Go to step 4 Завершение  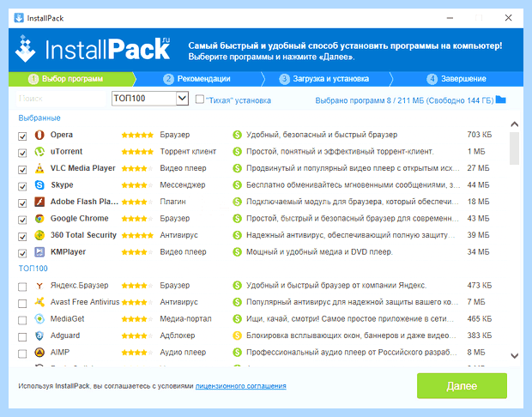click(456, 79)
